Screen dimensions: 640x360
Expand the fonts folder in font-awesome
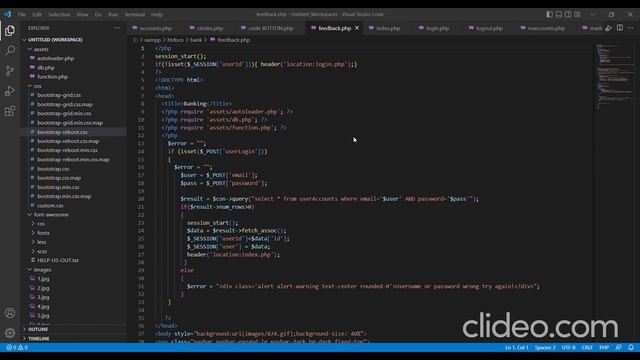pyautogui.click(x=73, y=233)
